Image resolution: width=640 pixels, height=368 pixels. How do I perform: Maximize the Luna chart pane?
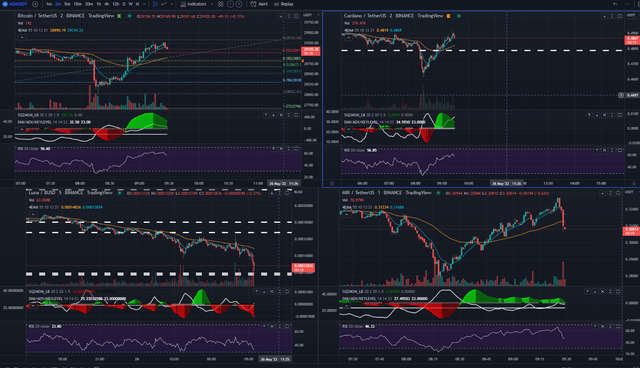tap(287, 193)
